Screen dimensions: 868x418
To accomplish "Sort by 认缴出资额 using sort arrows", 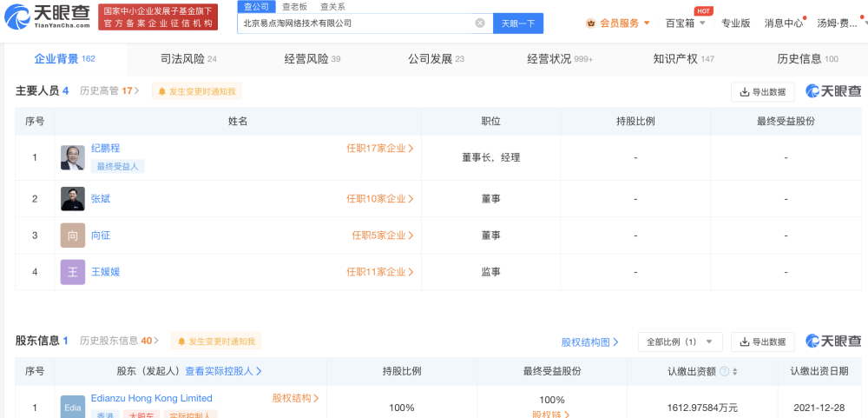I will (734, 371).
